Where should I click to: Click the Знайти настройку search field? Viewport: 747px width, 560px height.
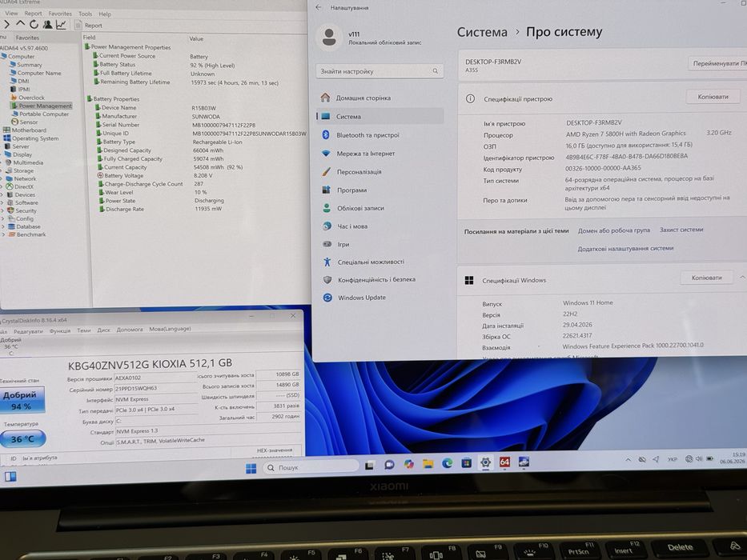380,71
